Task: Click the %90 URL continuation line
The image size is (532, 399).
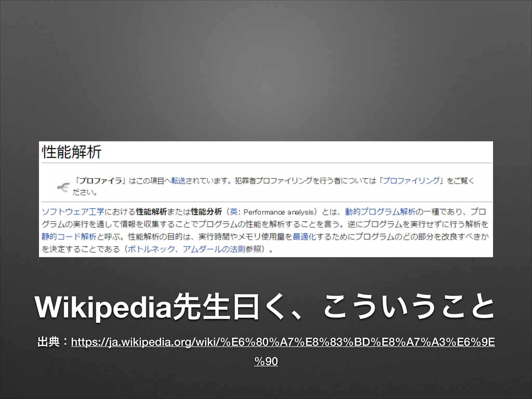Action: point(266,361)
